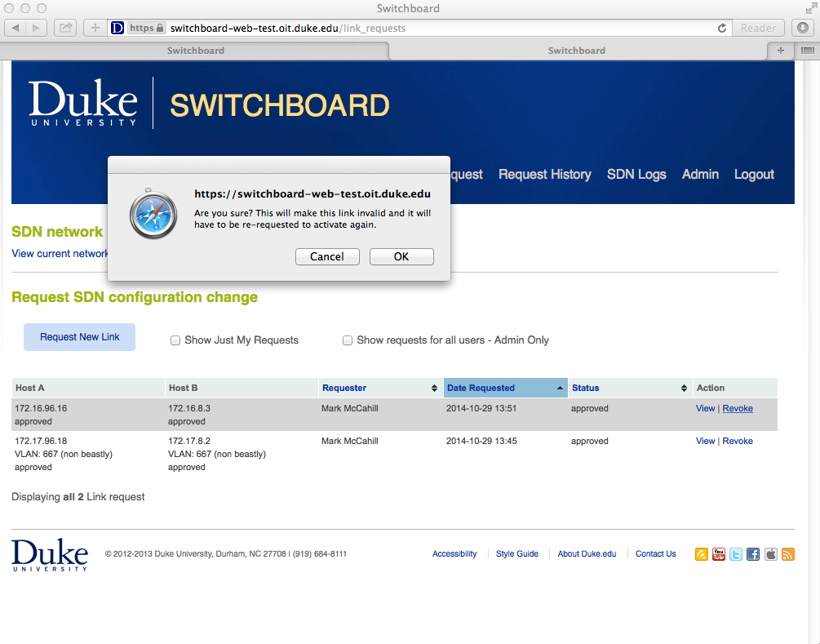Reload the page with the refresh icon
This screenshot has width=820, height=644.
click(722, 29)
